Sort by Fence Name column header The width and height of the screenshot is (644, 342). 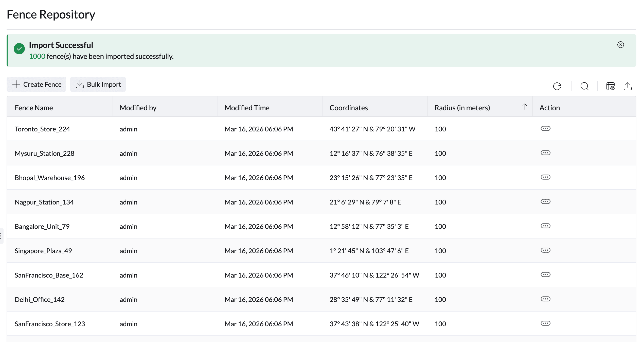pos(34,108)
